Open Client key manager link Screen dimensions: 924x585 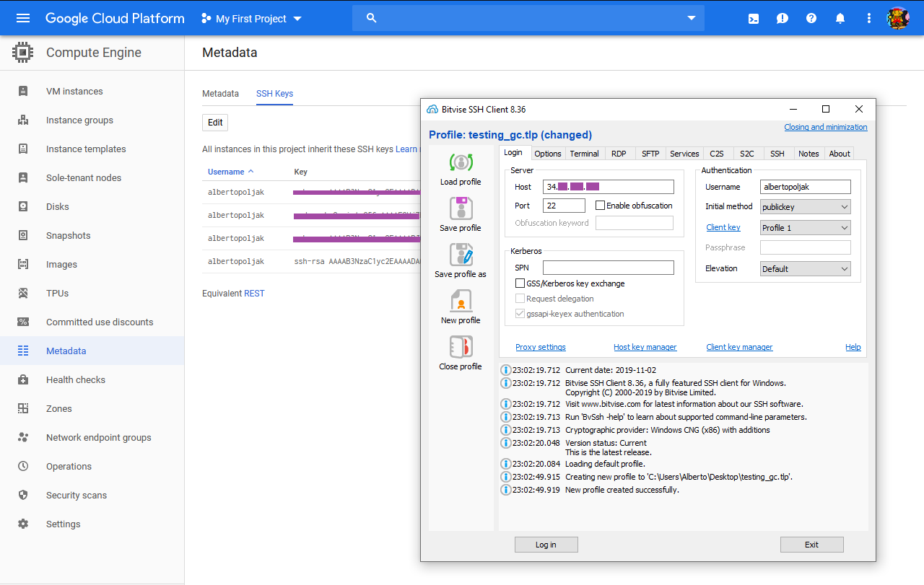coord(739,347)
